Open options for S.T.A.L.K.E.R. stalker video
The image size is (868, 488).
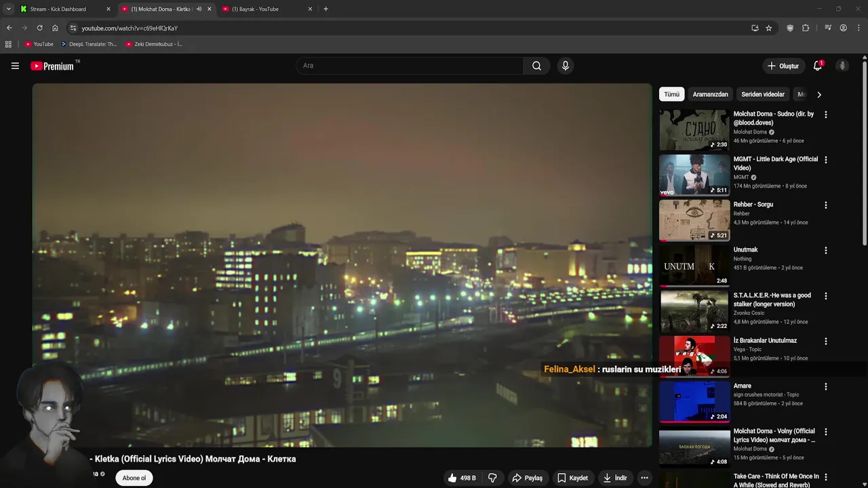pos(825,296)
